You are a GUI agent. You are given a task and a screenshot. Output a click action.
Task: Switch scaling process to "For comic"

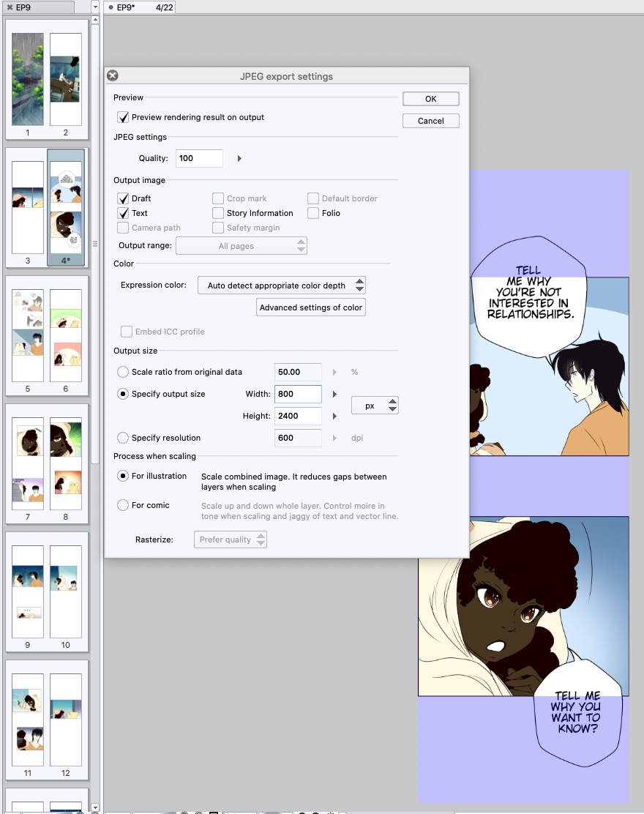point(122,505)
